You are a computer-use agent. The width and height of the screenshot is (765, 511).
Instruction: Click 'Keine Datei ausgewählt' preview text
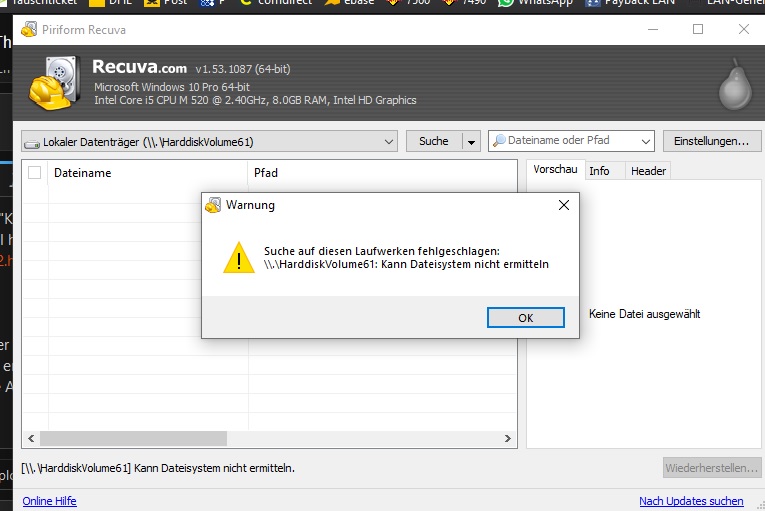pos(644,314)
